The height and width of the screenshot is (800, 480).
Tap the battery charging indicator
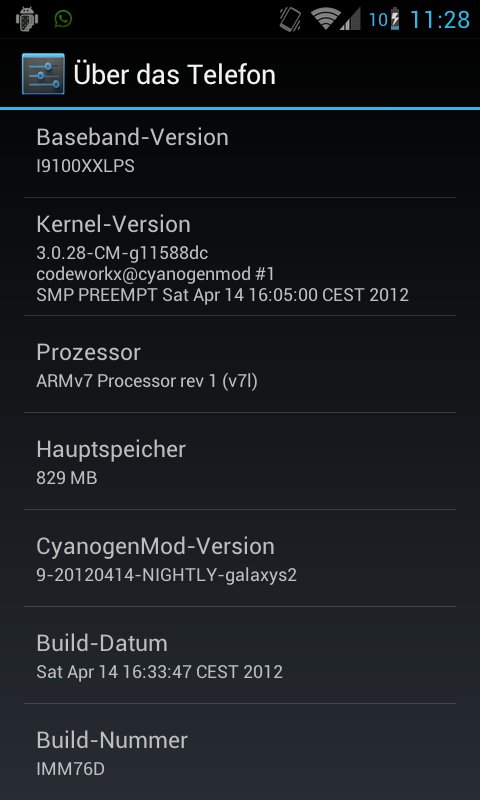click(x=395, y=19)
